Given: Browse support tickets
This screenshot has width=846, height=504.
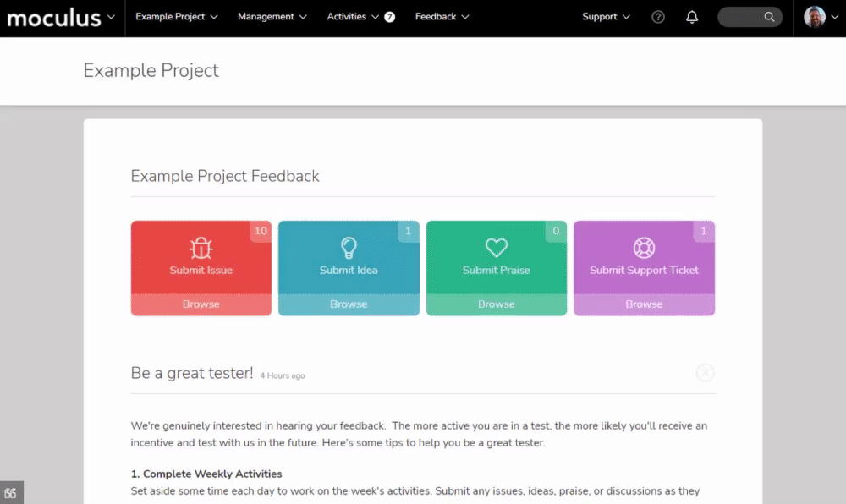Looking at the screenshot, I should tap(644, 304).
